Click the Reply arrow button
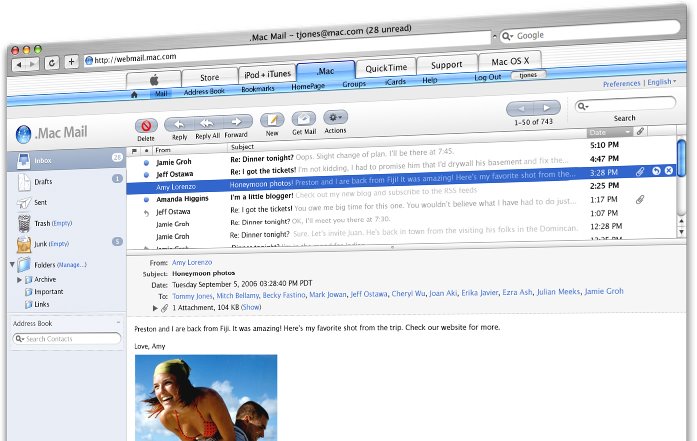 pos(179,124)
